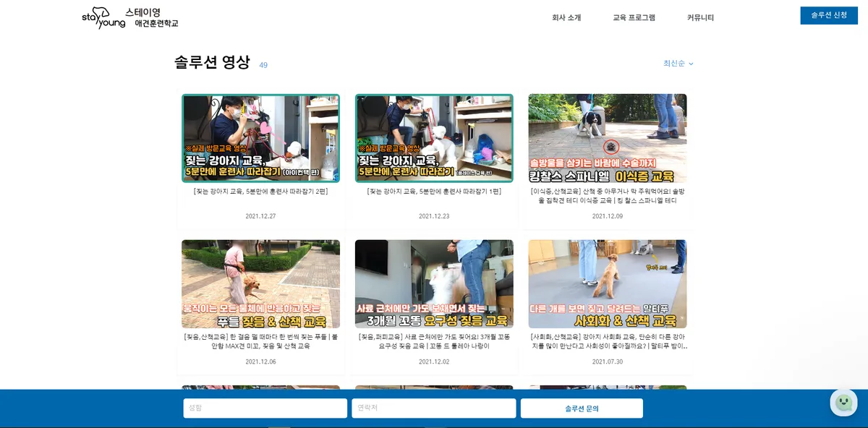Open thumbnail for 짖는 강아지 교육 1편
The image size is (868, 428).
click(434, 138)
